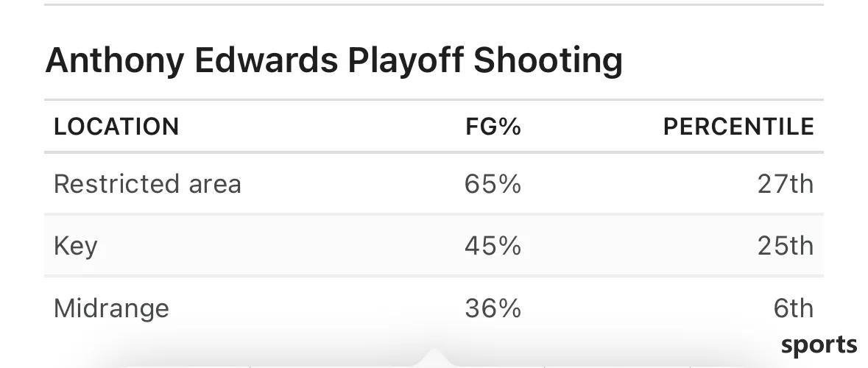This screenshot has width=868, height=368.
Task: Click the 27th percentile cell
Action: [786, 184]
